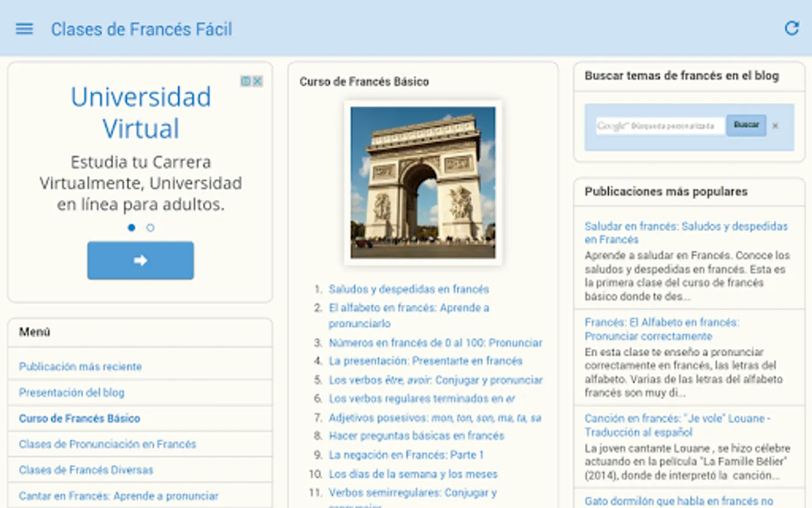Click the Publicaciones más populares heading
The width and height of the screenshot is (812, 508).
(x=666, y=191)
